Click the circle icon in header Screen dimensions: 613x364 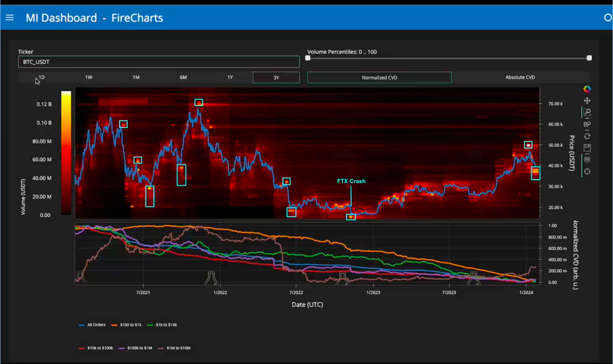(608, 17)
